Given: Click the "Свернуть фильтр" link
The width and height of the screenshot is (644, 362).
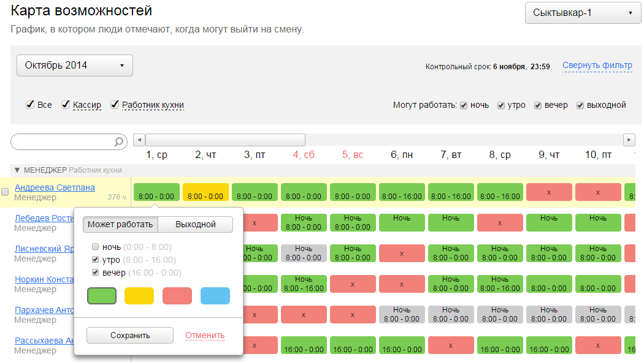Looking at the screenshot, I should point(597,65).
